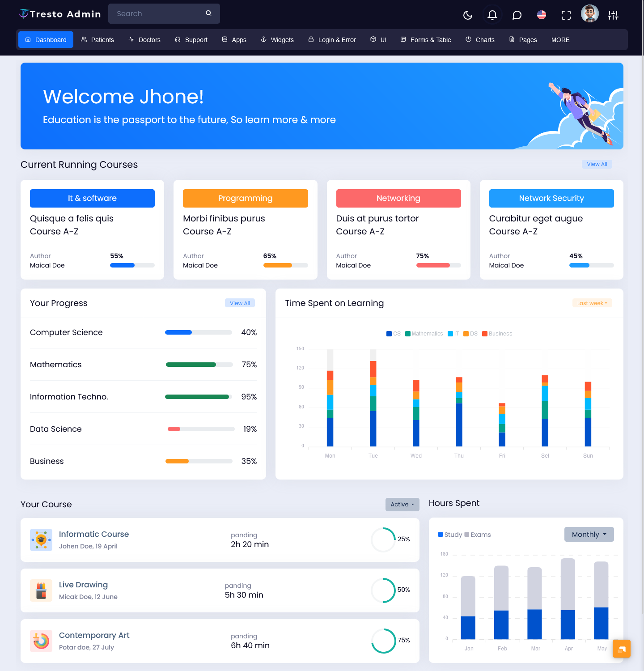Open the Patients menu
The image size is (644, 671).
point(97,40)
